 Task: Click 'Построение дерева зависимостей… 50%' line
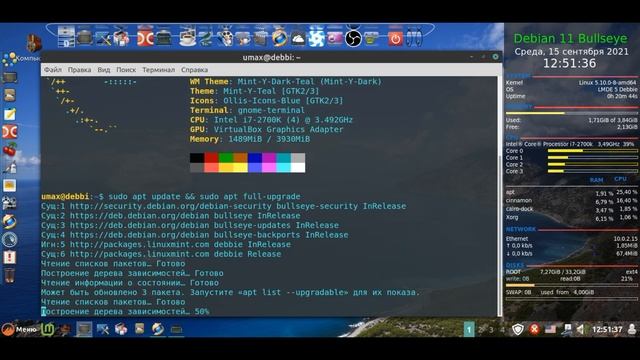coord(125,311)
